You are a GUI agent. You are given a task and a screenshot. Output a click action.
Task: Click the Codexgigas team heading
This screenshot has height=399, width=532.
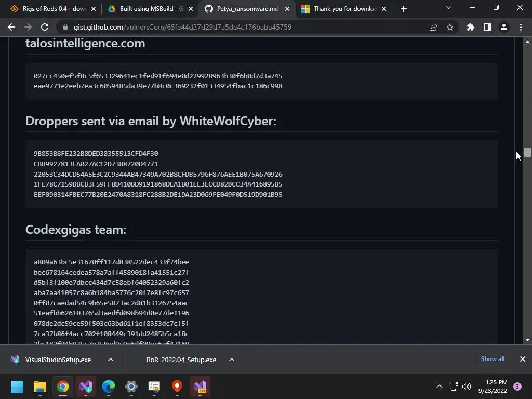tap(76, 230)
